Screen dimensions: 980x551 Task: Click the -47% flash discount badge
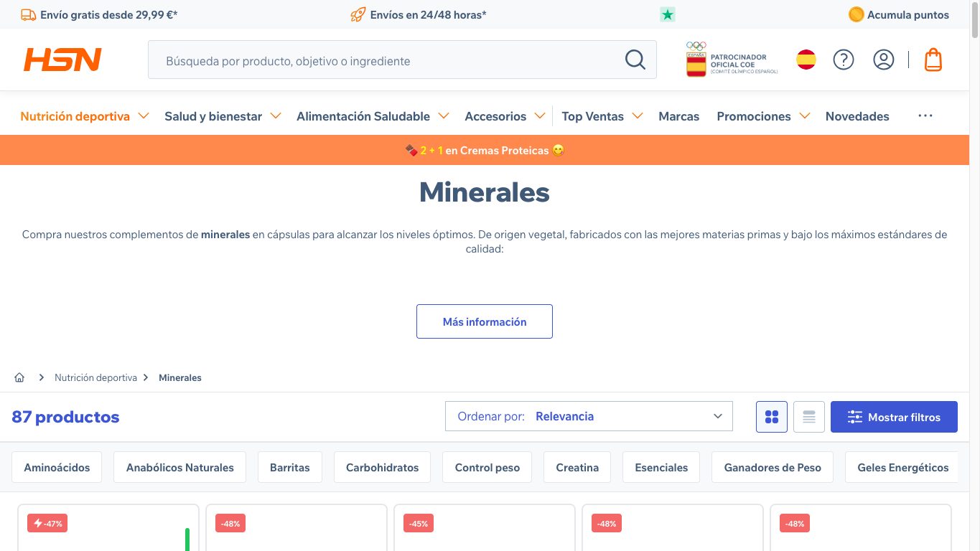(47, 524)
